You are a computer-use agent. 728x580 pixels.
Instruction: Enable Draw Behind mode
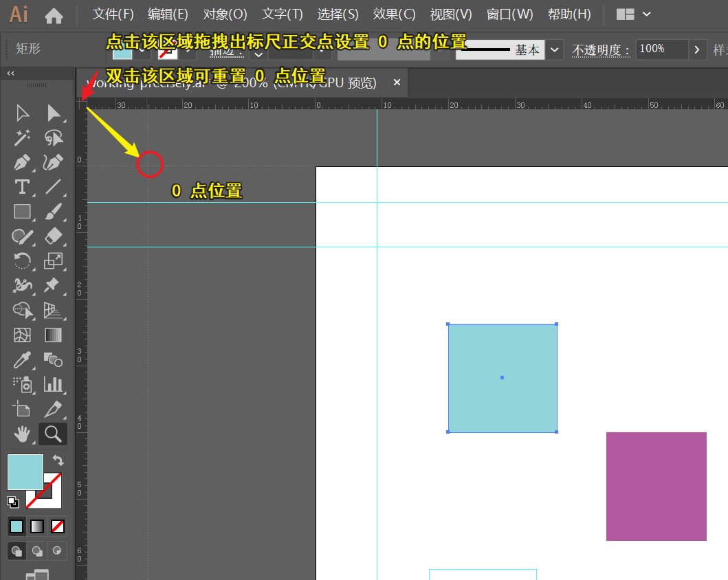(37, 550)
